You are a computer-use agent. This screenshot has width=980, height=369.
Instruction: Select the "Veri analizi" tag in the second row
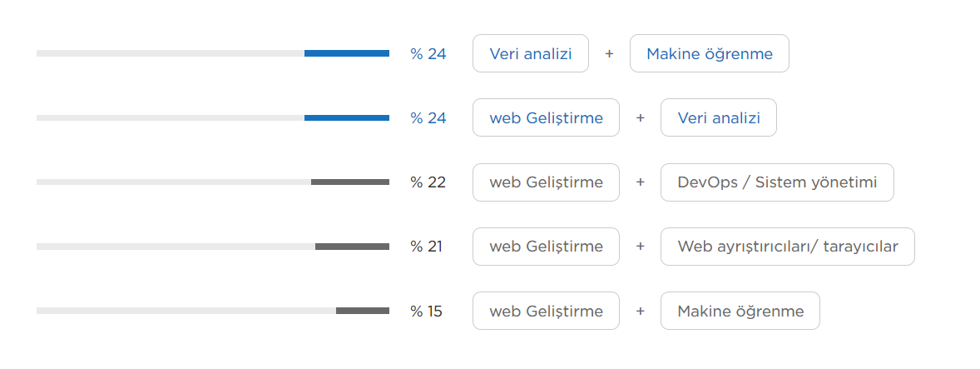coord(719,117)
